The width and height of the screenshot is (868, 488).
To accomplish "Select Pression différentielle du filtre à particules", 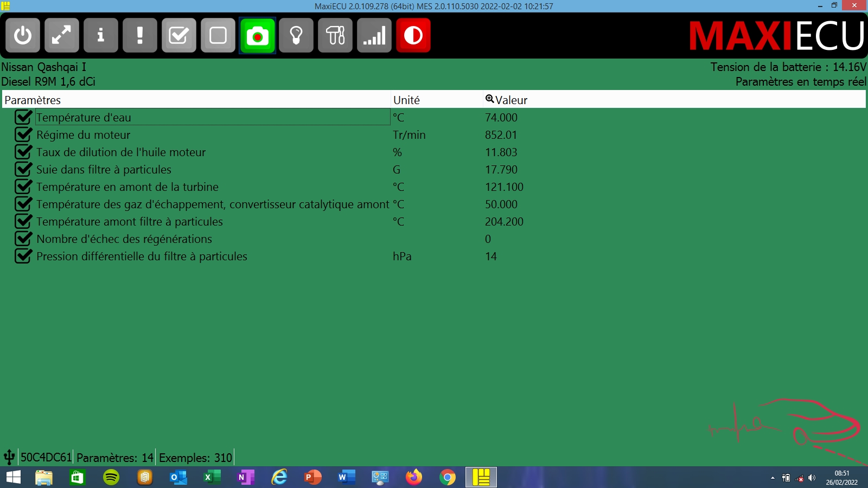I will (x=142, y=256).
